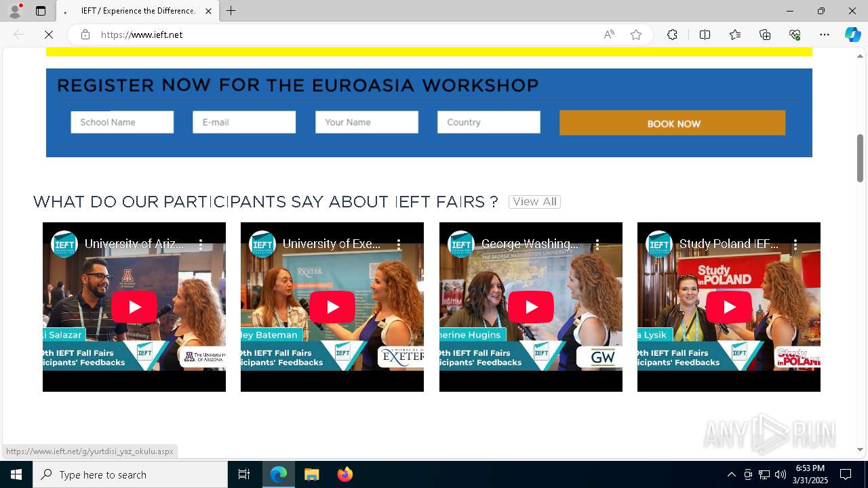Click IEFT channel logo on George Washington video

pos(461,244)
